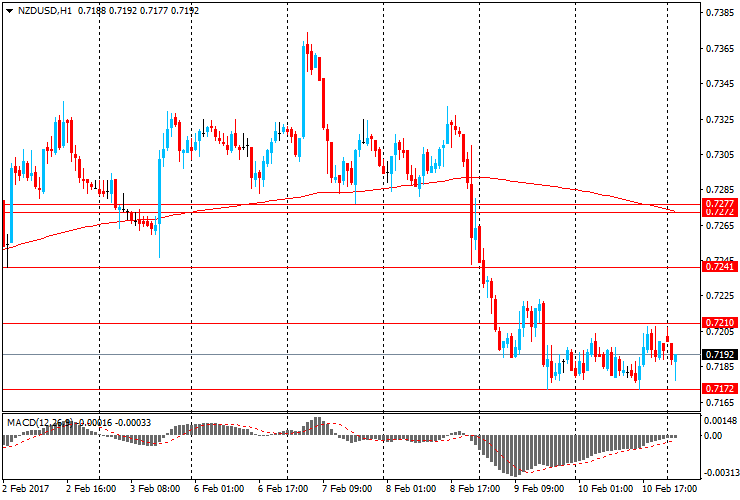Click the -0.00313 MACD scale value
This screenshot has width=740, height=500.
click(718, 475)
